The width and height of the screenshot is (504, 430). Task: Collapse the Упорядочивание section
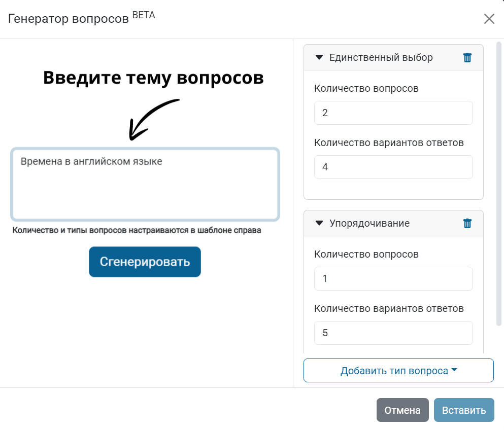(319, 223)
